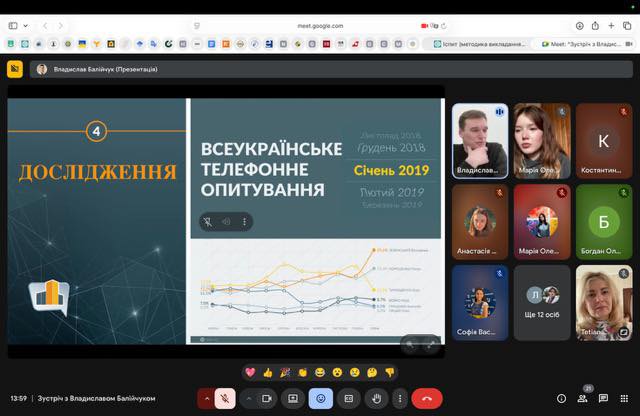Click the meet.google.com address bar

[x=320, y=25]
